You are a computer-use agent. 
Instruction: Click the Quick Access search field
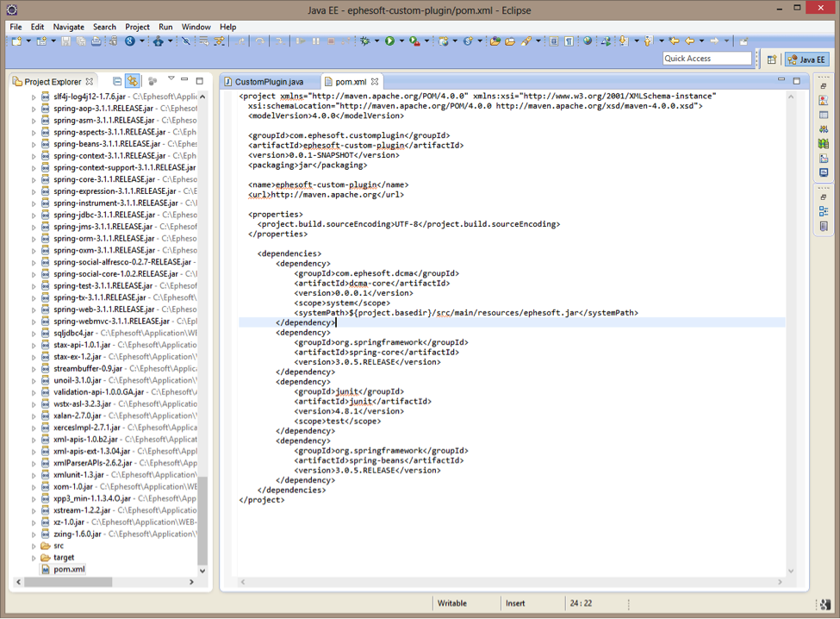707,59
